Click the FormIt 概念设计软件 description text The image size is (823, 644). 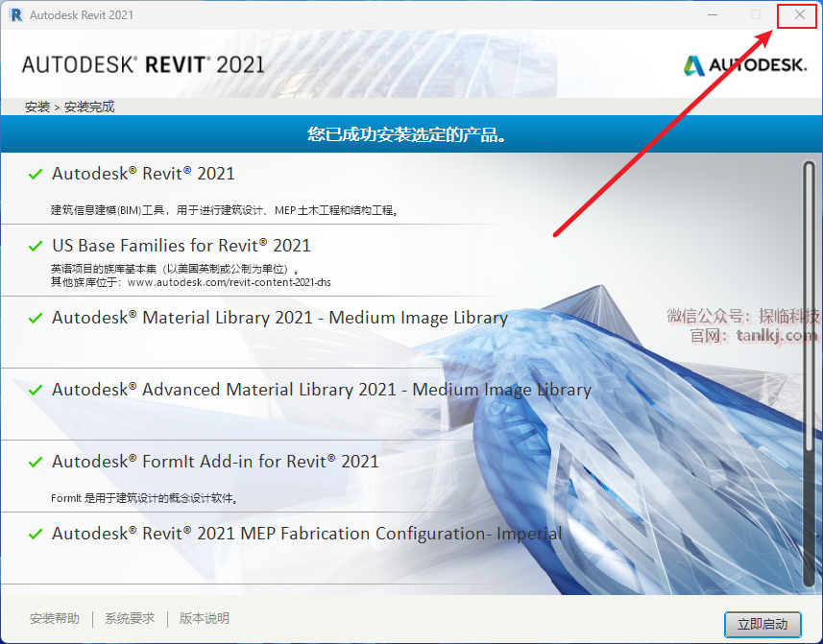(x=145, y=498)
